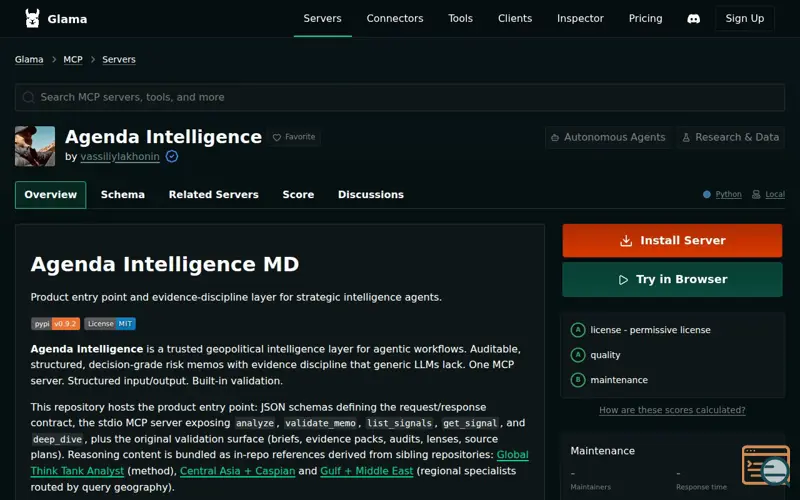
Task: Open the floating terminal chat widget icon
Action: [x=766, y=465]
